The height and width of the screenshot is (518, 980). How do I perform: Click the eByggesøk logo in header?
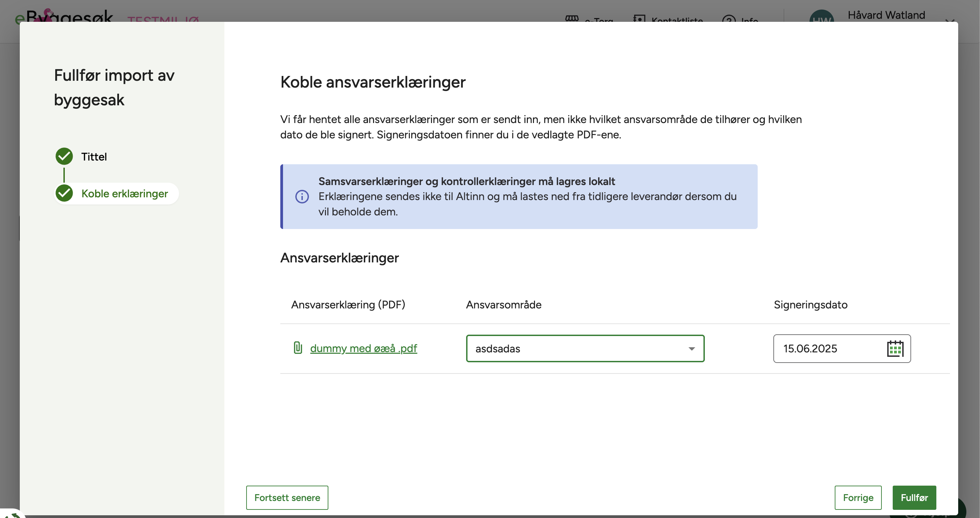click(x=64, y=17)
